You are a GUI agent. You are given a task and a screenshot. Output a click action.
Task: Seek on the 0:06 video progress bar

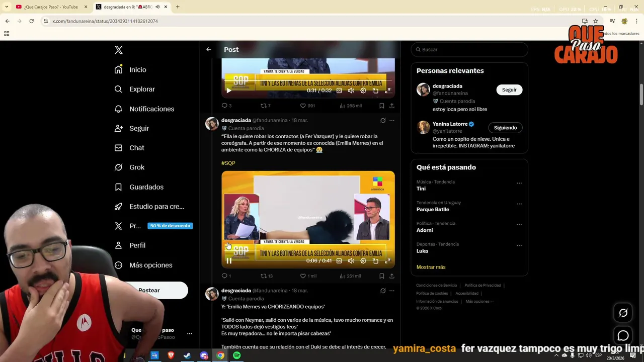[308, 250]
